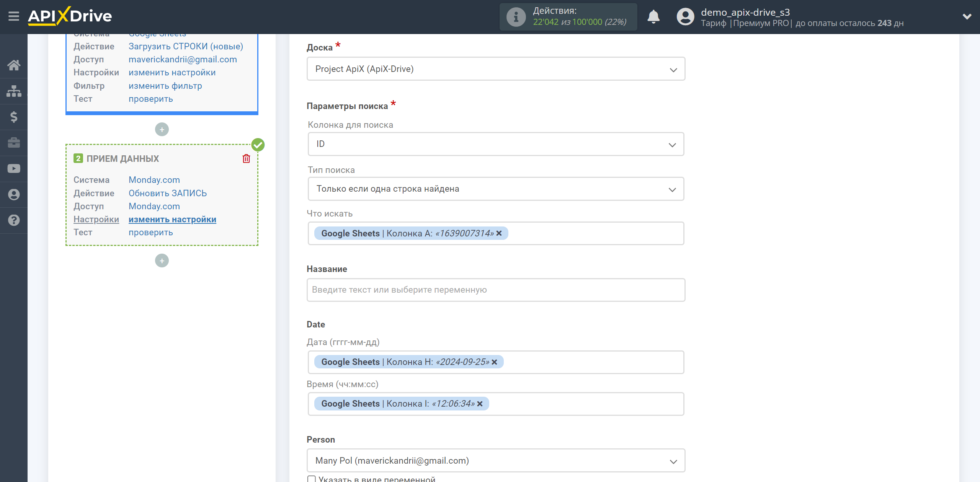The width and height of the screenshot is (980, 482).
Task: Open the connections sitemap icon
Action: [x=14, y=91]
